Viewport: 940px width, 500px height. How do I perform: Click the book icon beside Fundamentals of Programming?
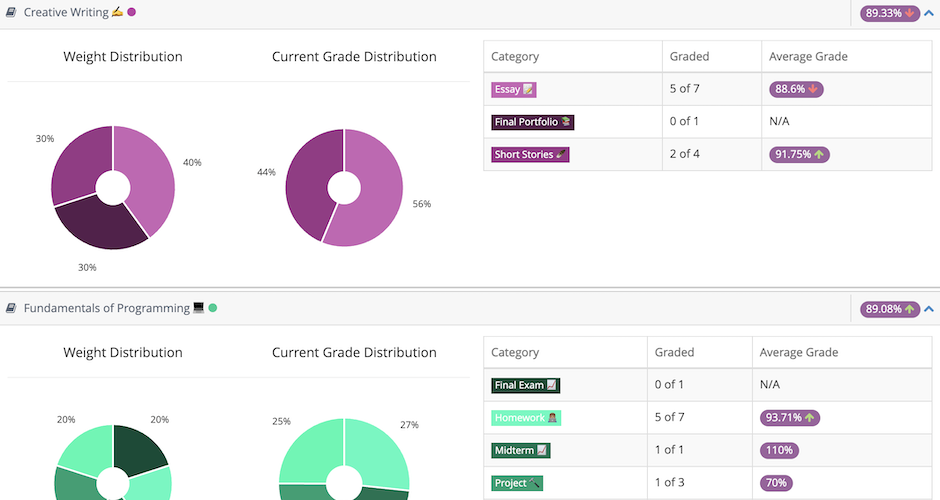coord(11,308)
